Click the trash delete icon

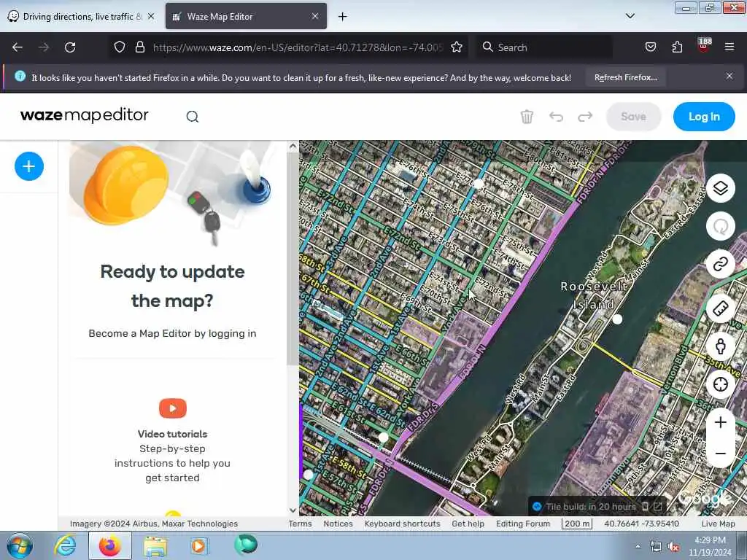(527, 117)
